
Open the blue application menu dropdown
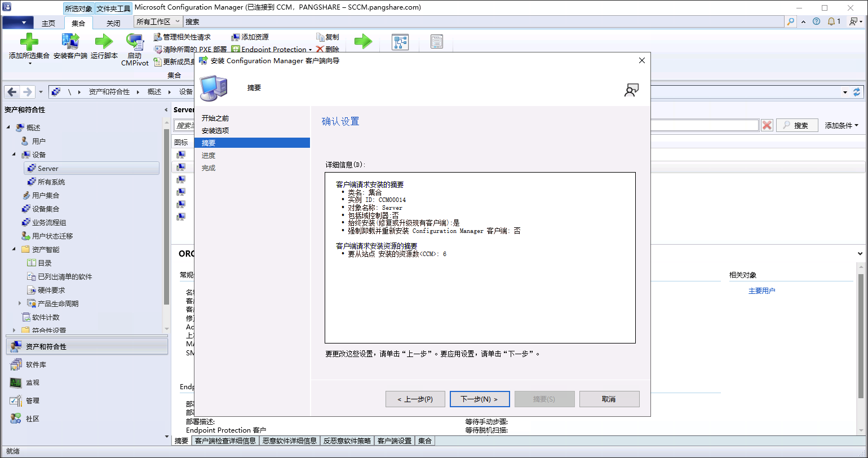[x=18, y=23]
